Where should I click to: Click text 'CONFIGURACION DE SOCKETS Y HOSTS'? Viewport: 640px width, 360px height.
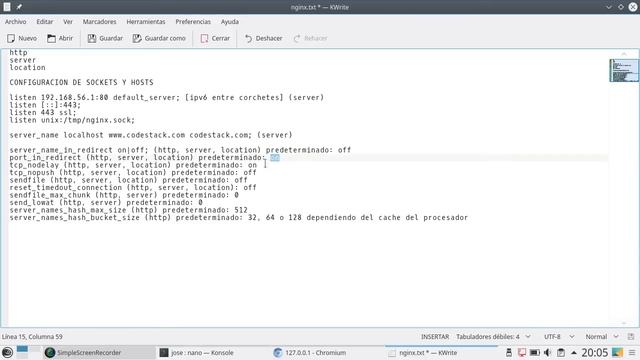tap(81, 82)
